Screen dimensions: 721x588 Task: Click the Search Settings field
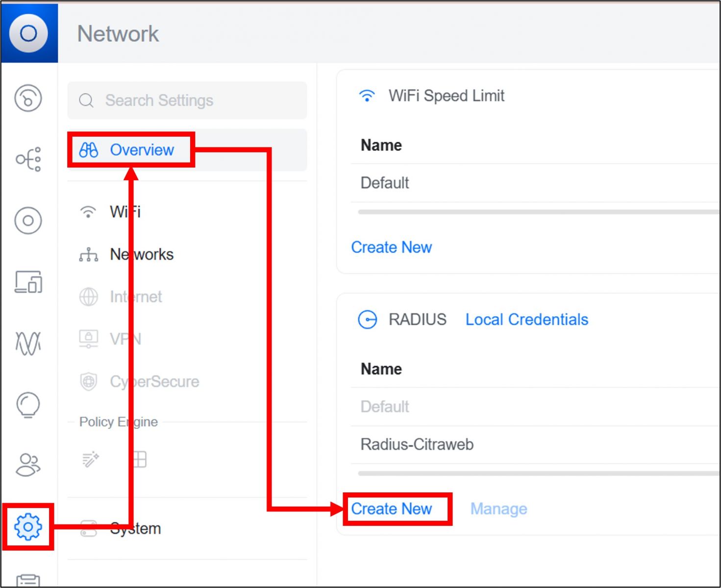pos(187,100)
